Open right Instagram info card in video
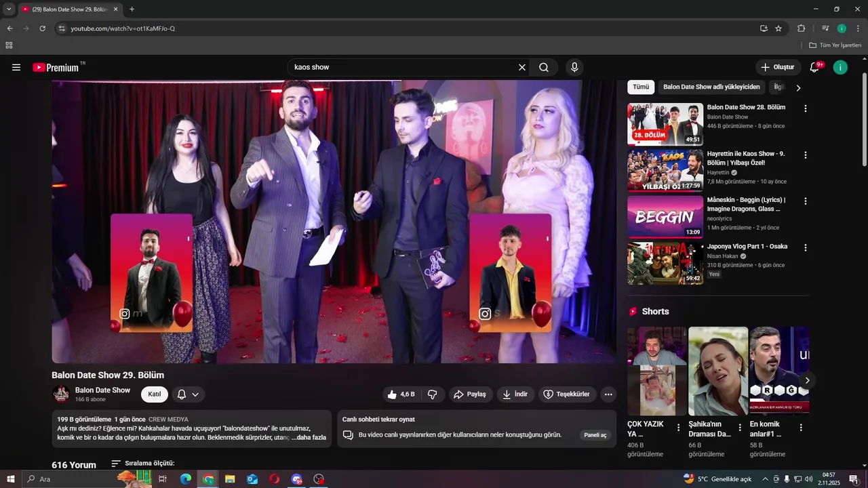 pos(511,273)
